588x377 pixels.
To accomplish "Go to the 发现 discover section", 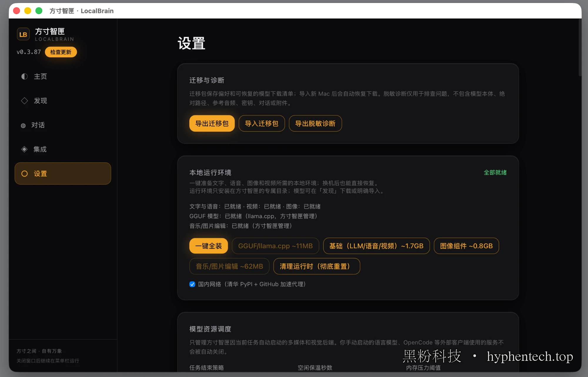I will pos(63,101).
